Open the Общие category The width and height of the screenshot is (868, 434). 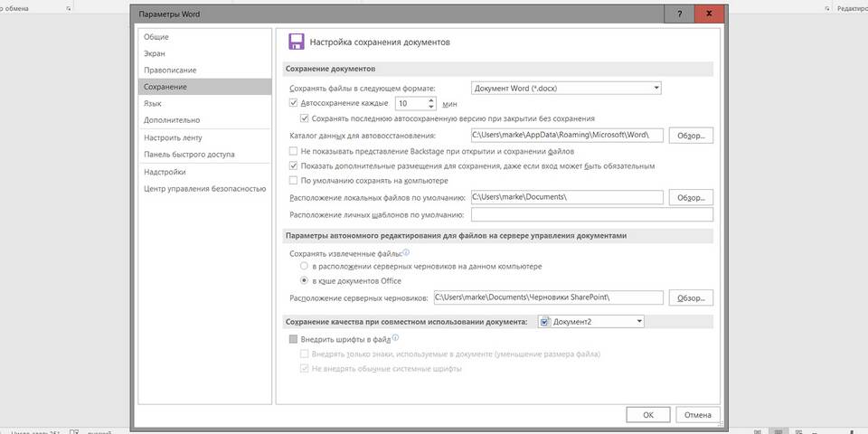click(204, 37)
